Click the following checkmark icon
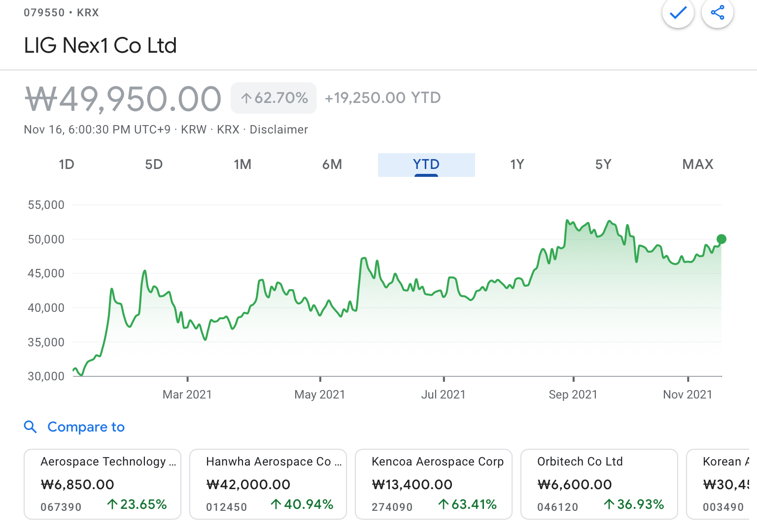Image resolution: width=757 pixels, height=532 pixels. point(678,12)
